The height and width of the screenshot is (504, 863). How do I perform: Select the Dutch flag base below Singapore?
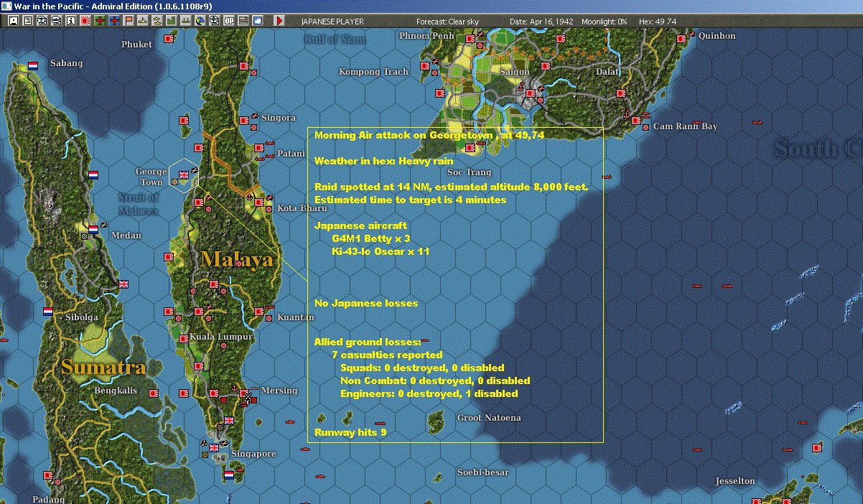(229, 475)
